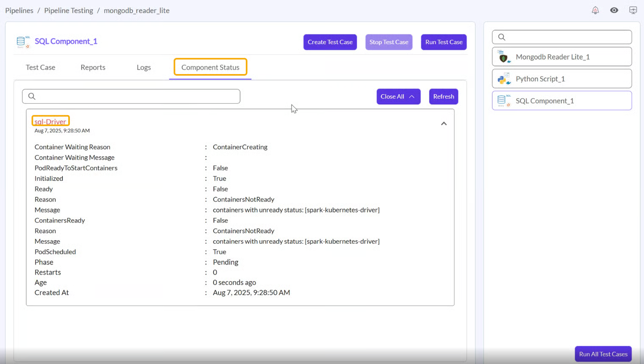Click the Pipeline Testing breadcrumb link
Viewport: 644px width, 364px height.
[69, 11]
